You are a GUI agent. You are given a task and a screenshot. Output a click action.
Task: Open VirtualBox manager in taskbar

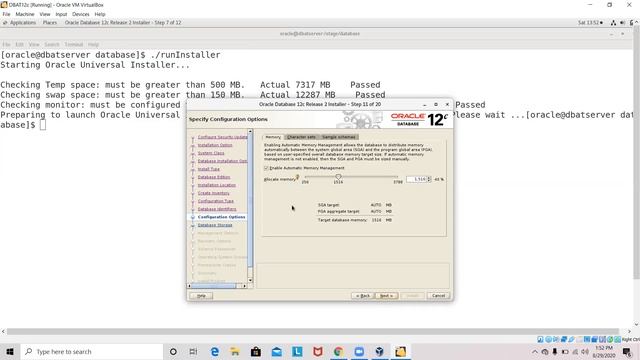point(380,351)
